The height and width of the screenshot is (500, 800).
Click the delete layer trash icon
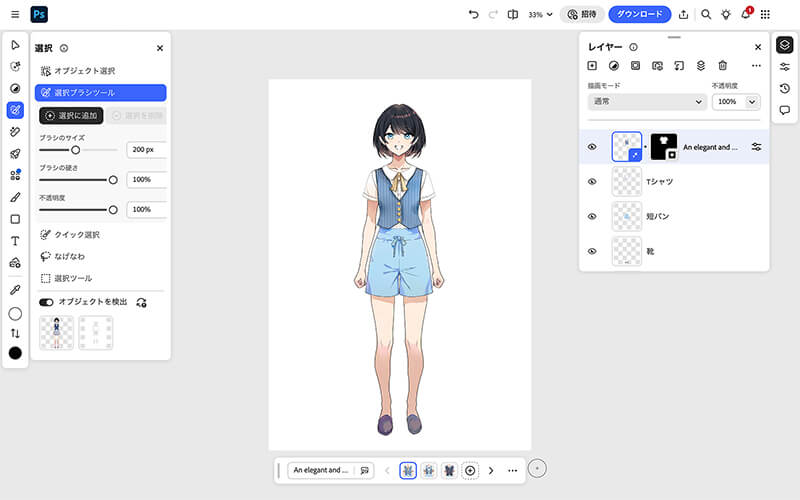coord(722,66)
